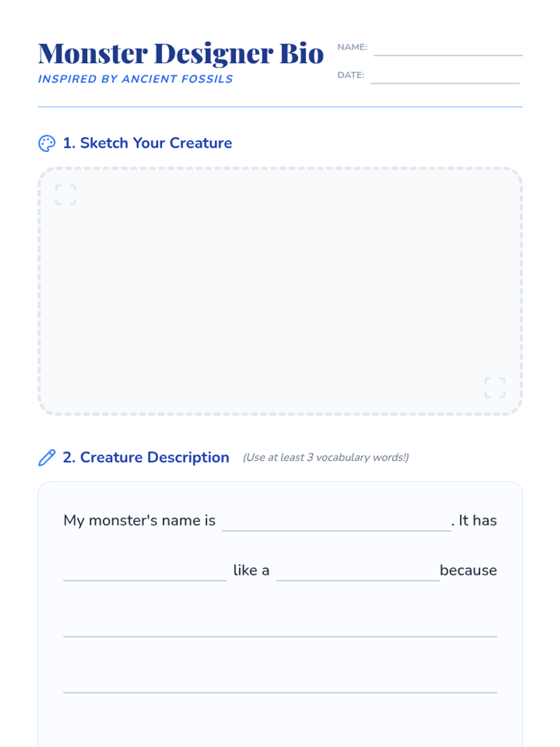Viewport: 560px width, 747px height.
Task: Click the paint palette icon
Action: click(x=47, y=143)
